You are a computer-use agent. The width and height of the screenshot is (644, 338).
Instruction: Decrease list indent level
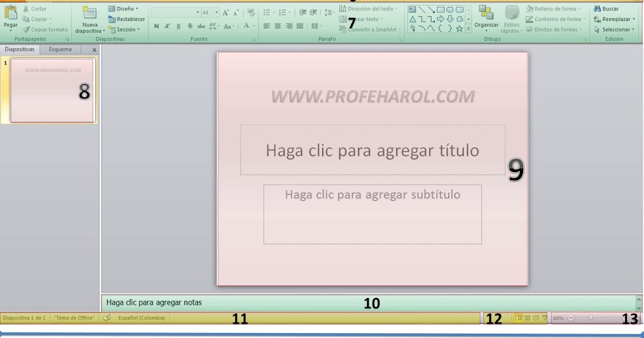(303, 12)
